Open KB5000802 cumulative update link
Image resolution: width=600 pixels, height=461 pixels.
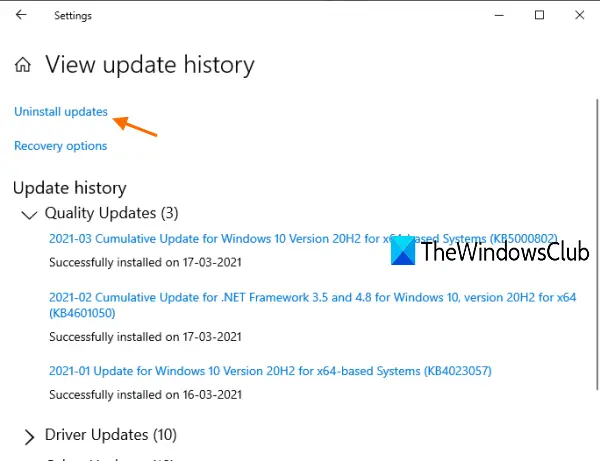[303, 239]
